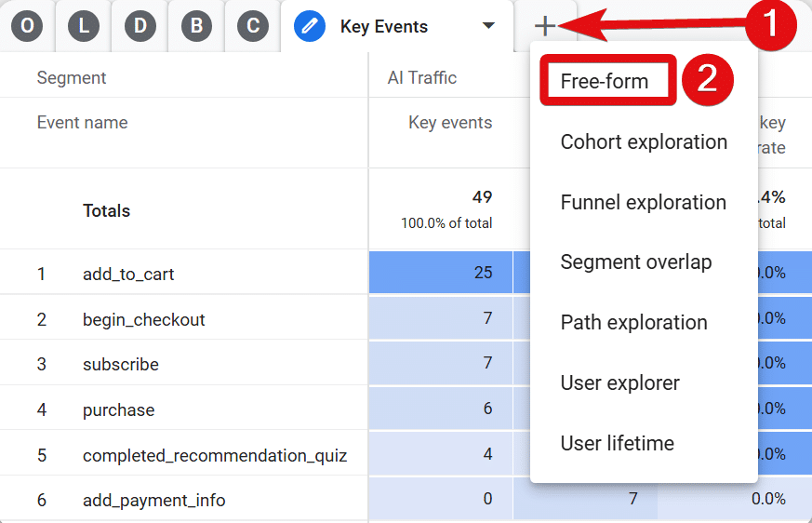812x523 pixels.
Task: Choose User explorer from the menu
Action: tap(619, 383)
